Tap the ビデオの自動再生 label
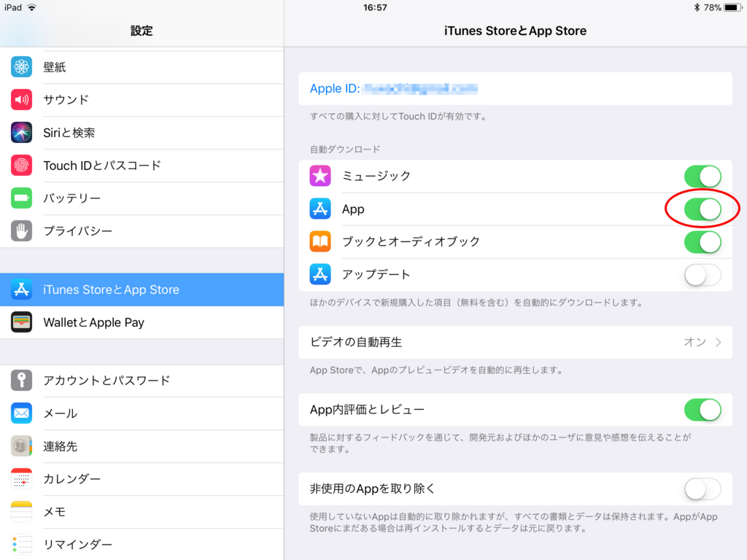The height and width of the screenshot is (560, 747). [x=356, y=342]
